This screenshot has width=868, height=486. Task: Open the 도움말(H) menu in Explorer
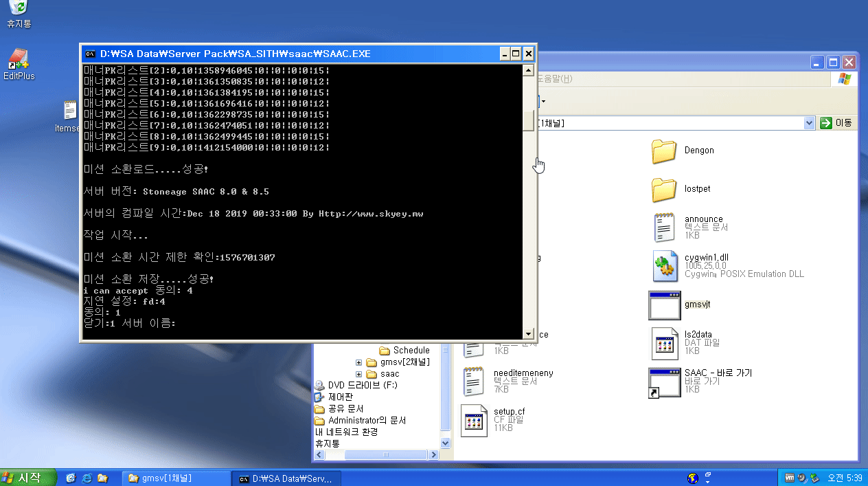pos(554,78)
